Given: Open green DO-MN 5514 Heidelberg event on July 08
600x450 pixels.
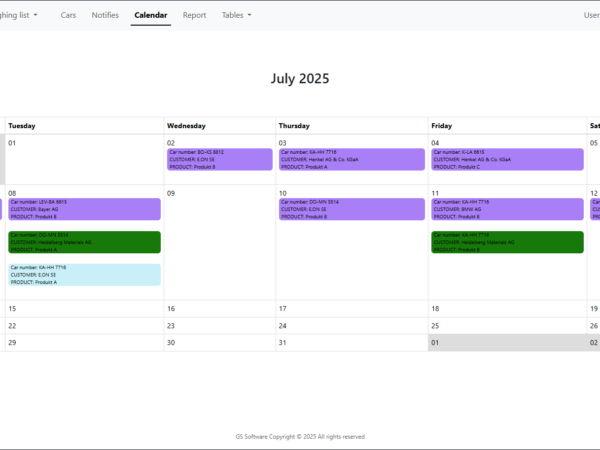Looking at the screenshot, I should (x=85, y=242).
